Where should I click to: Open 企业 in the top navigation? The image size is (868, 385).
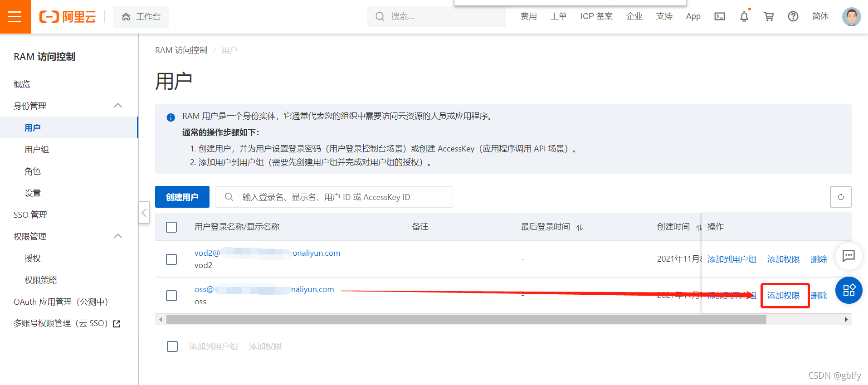(x=634, y=17)
